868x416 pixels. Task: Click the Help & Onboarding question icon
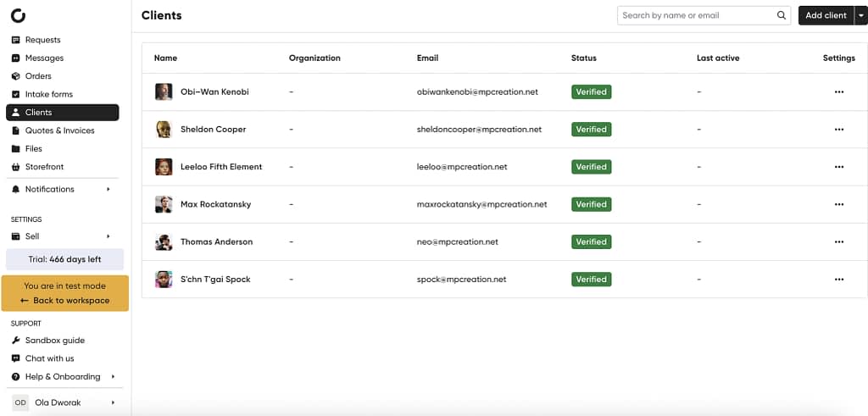pyautogui.click(x=15, y=377)
